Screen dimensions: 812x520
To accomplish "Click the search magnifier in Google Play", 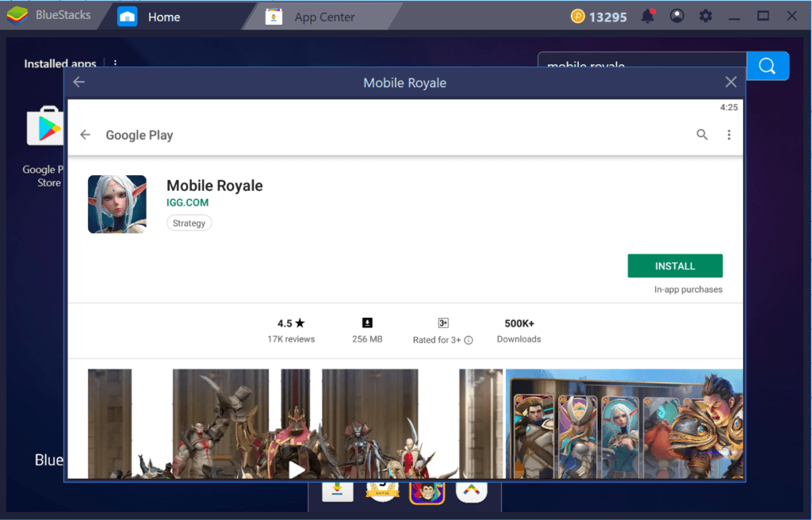I will click(702, 135).
